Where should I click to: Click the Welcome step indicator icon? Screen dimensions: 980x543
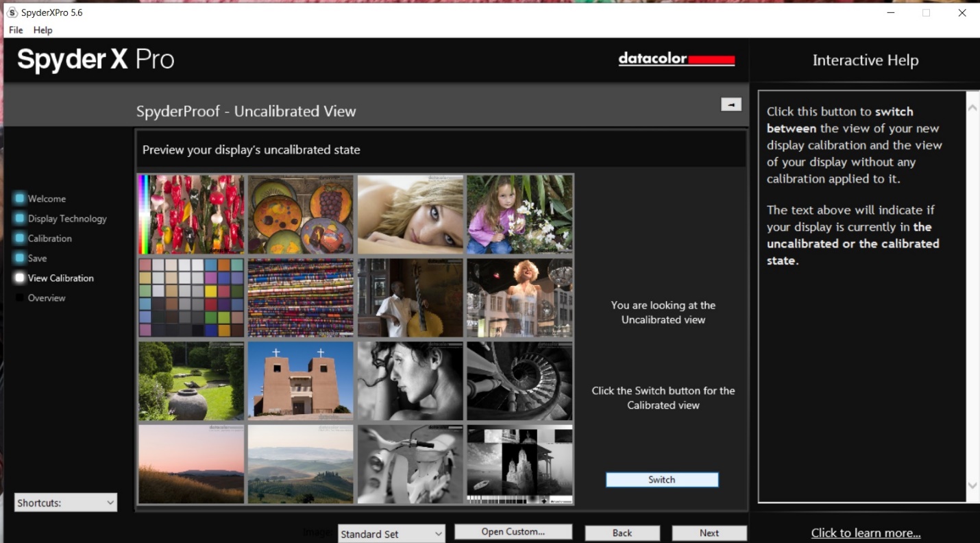pyautogui.click(x=20, y=199)
